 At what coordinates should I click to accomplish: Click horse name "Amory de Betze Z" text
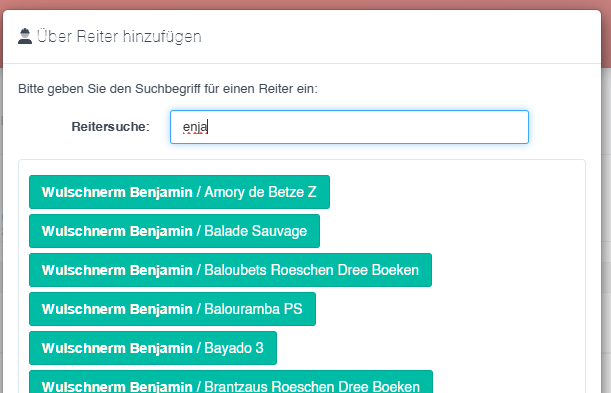pos(260,192)
